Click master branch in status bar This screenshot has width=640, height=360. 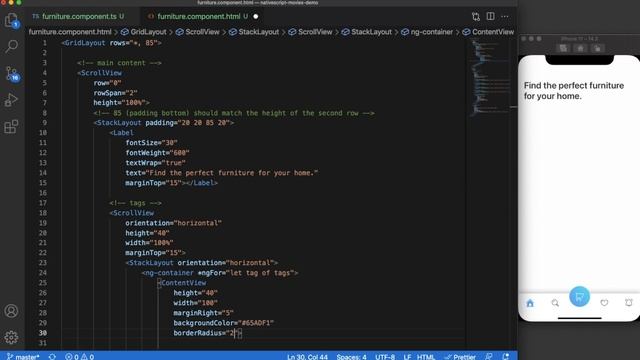[x=23, y=356]
